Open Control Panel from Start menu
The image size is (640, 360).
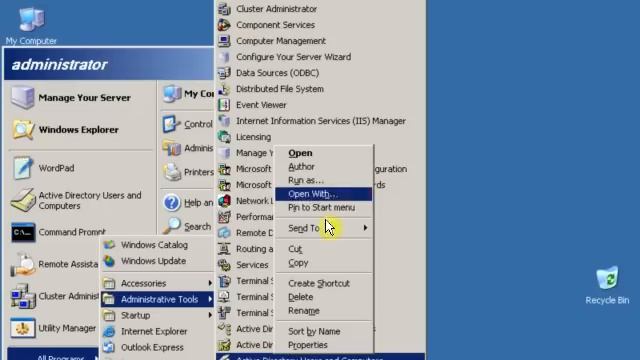point(187,124)
